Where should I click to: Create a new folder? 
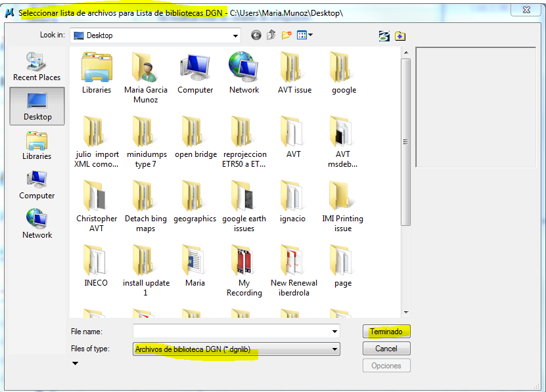point(286,35)
